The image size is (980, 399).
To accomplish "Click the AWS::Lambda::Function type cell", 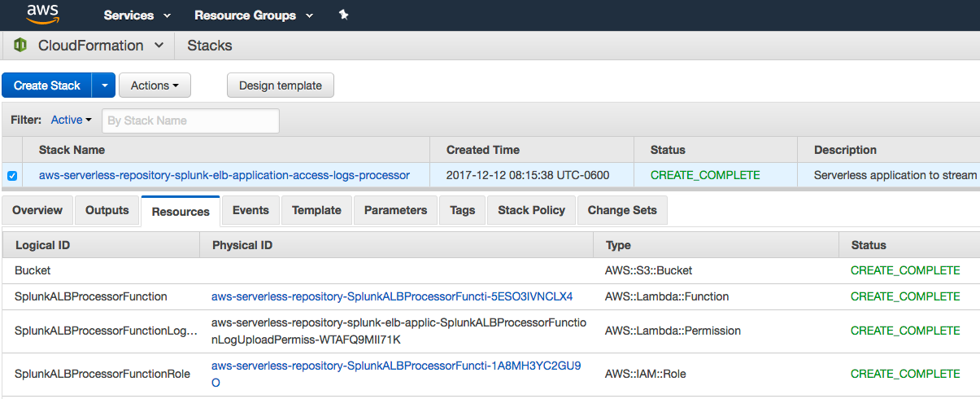I will click(x=667, y=296).
